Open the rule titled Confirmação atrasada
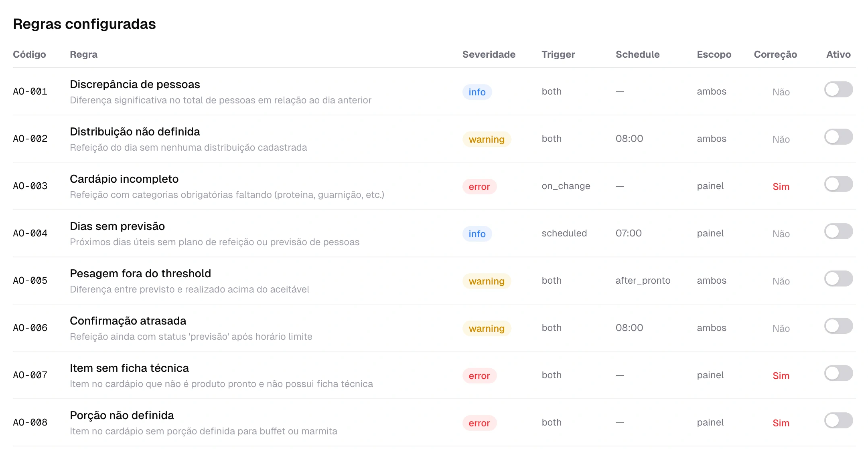The height and width of the screenshot is (450, 868). point(128,321)
